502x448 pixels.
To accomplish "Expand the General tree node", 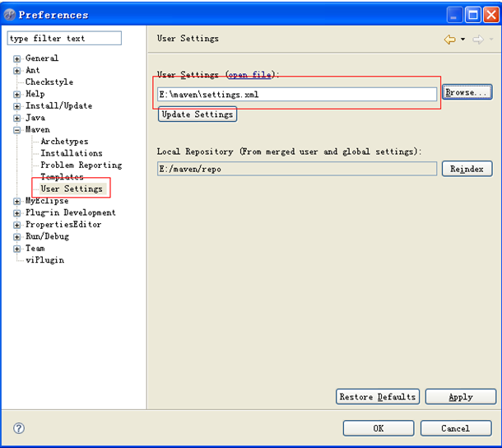I will point(17,58).
